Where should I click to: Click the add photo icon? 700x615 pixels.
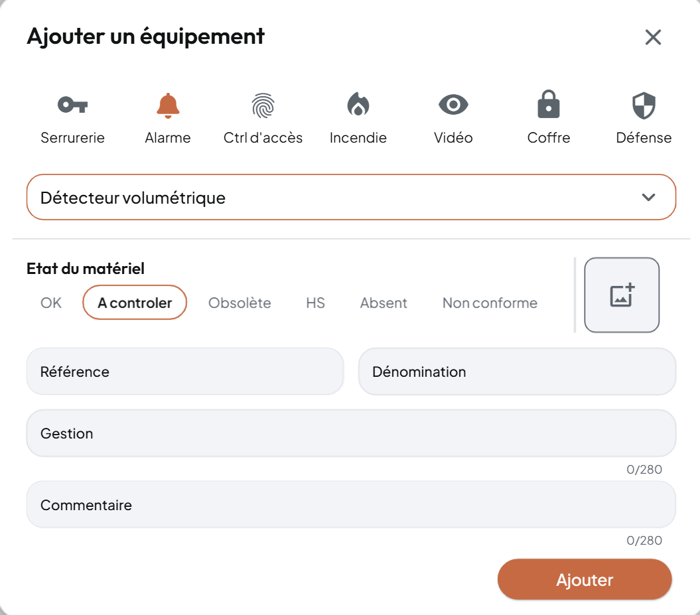[x=622, y=295]
